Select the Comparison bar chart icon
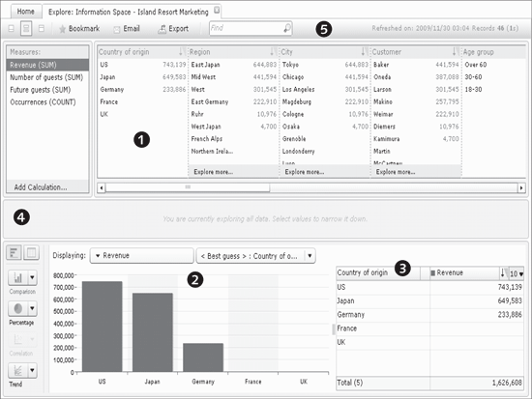 18,278
